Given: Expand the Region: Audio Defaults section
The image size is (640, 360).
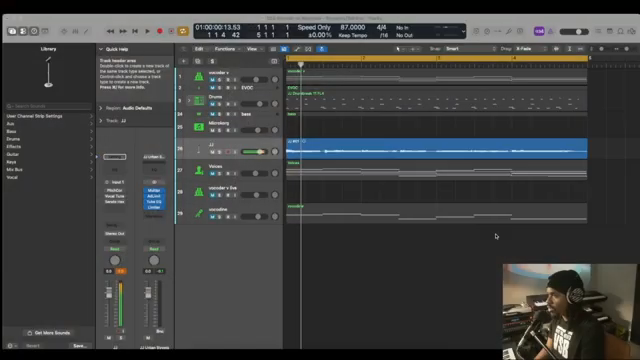Looking at the screenshot, I should 101,108.
